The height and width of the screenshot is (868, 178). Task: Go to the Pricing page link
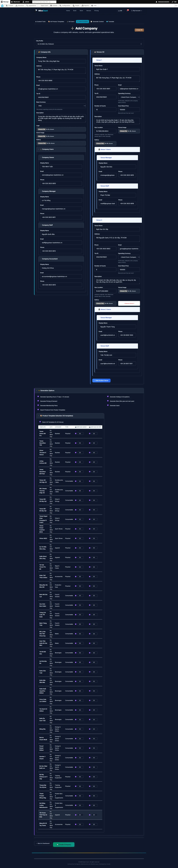96,11
